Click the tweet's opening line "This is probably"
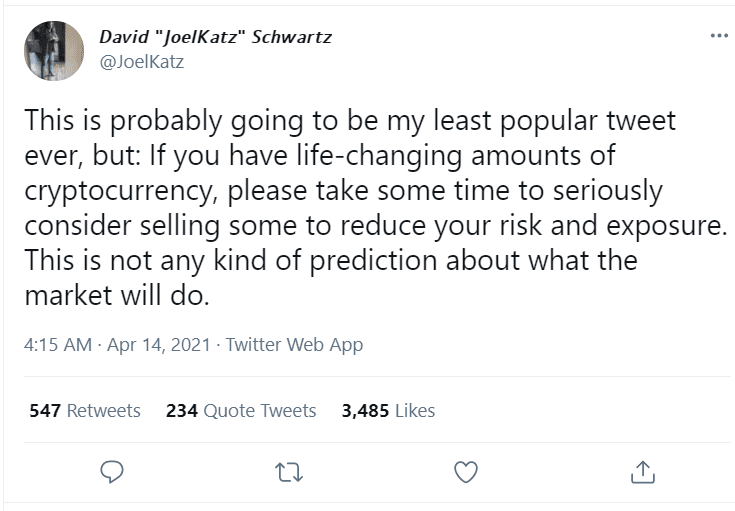This screenshot has width=735, height=511. coord(111,122)
